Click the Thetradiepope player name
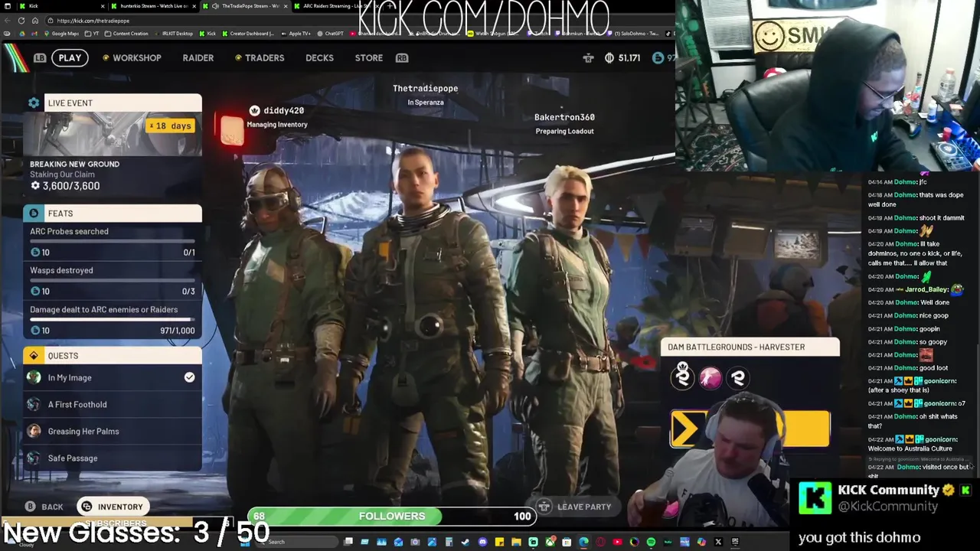This screenshot has height=551, width=980. coord(425,88)
